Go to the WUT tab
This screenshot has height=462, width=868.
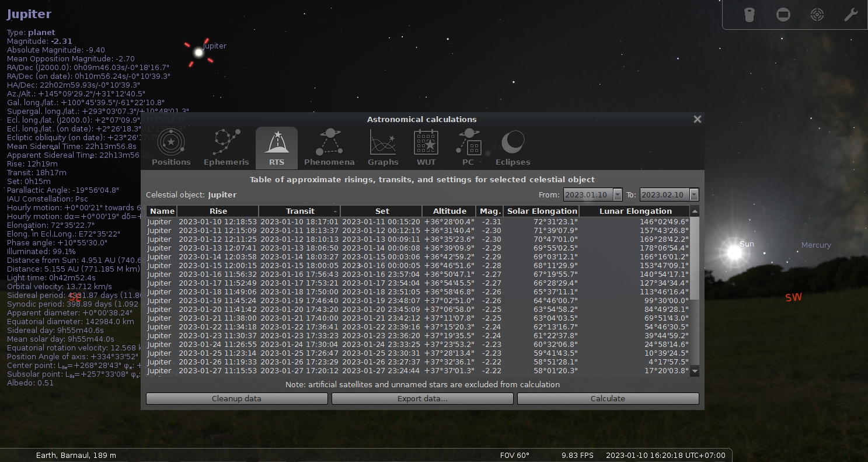point(426,148)
